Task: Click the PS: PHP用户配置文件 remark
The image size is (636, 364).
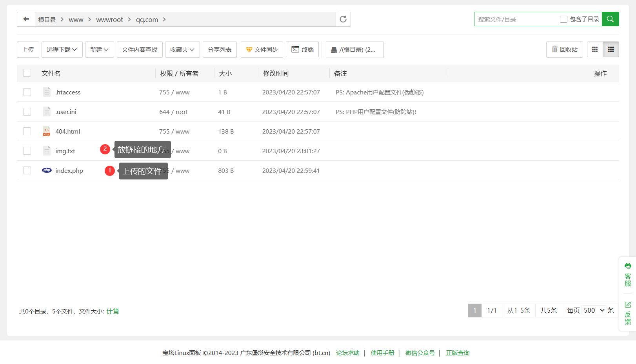Action: pyautogui.click(x=376, y=112)
